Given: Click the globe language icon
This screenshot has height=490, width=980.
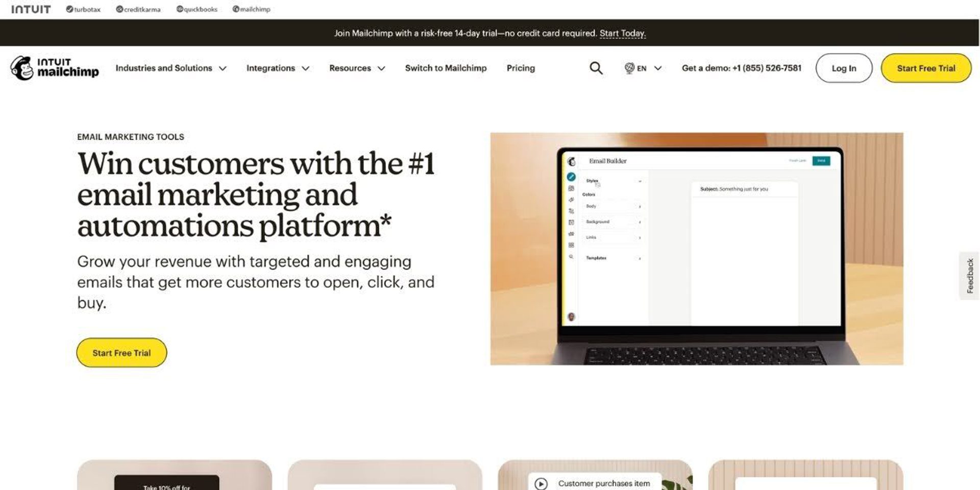Looking at the screenshot, I should tap(629, 68).
